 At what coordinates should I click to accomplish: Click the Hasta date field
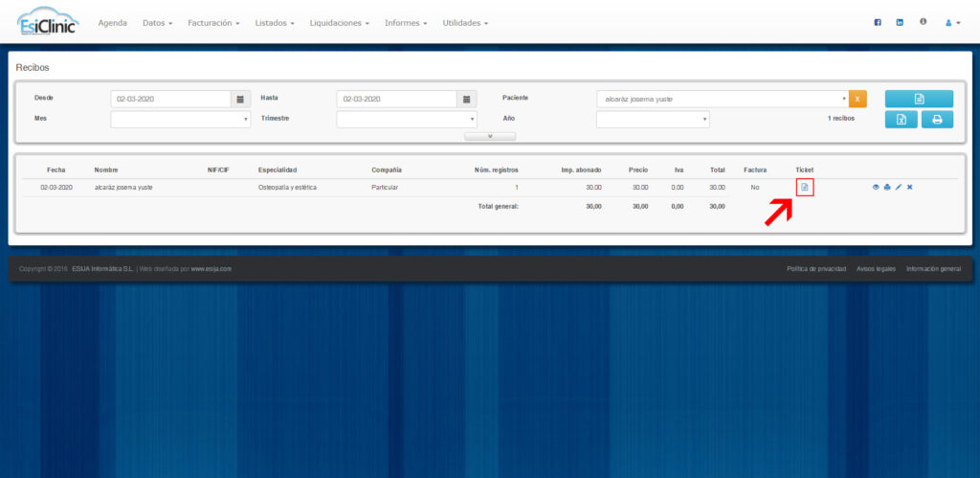click(396, 99)
